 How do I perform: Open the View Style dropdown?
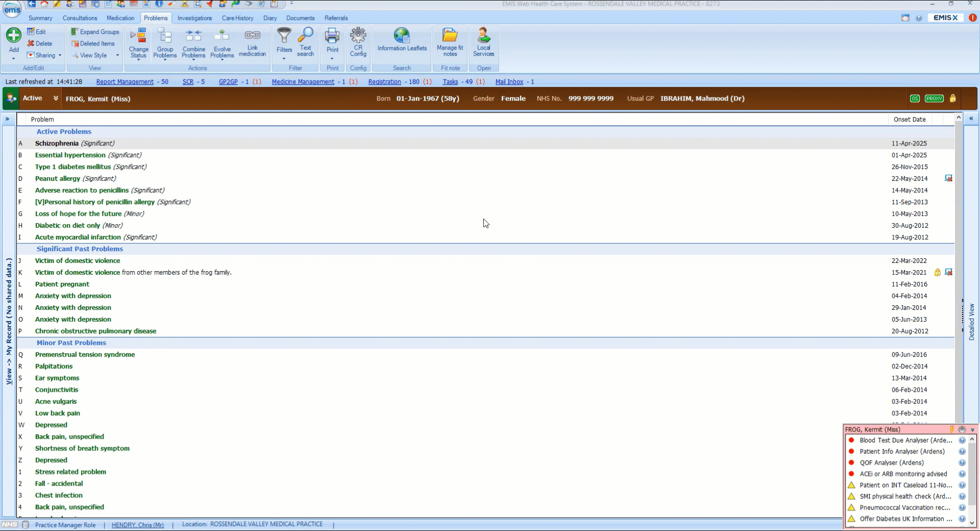[x=95, y=55]
